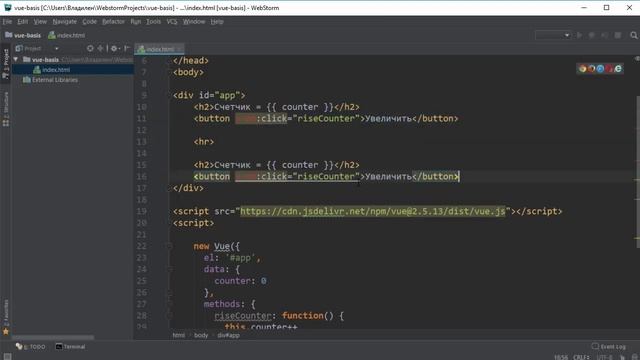Click index.html in navigation bar
The image size is (640, 360).
pyautogui.click(x=67, y=36)
